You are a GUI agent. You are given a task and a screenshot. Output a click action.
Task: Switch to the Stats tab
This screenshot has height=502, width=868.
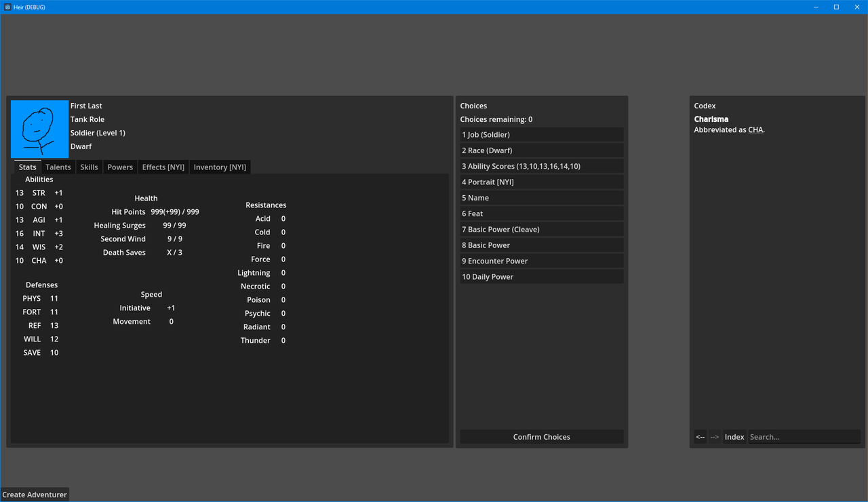(x=28, y=167)
